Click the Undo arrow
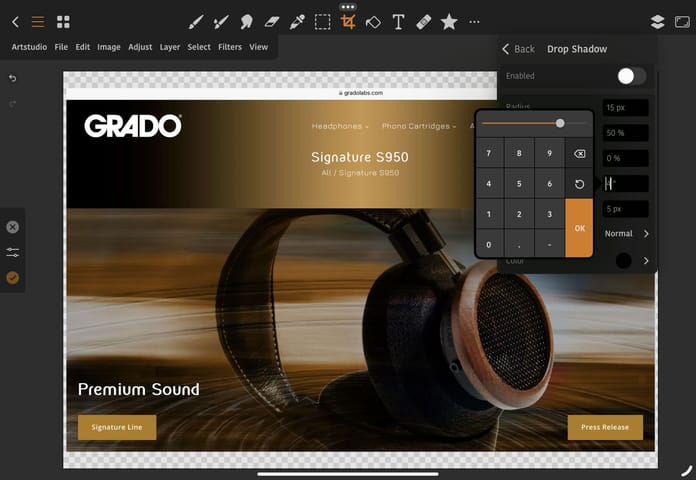 [x=12, y=78]
